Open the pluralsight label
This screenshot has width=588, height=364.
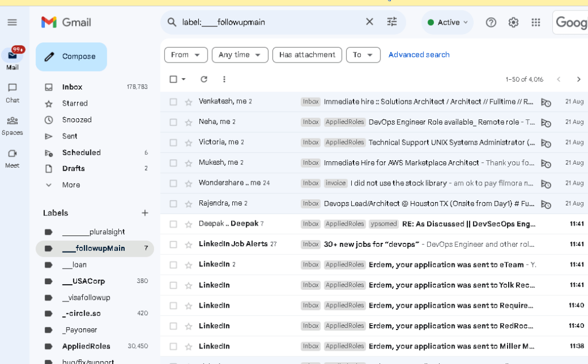95,232
